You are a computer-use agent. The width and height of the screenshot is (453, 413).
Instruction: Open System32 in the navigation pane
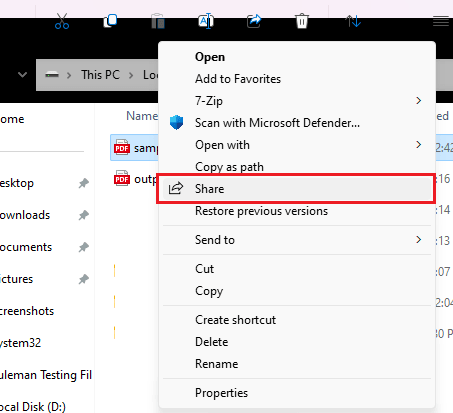(20, 343)
